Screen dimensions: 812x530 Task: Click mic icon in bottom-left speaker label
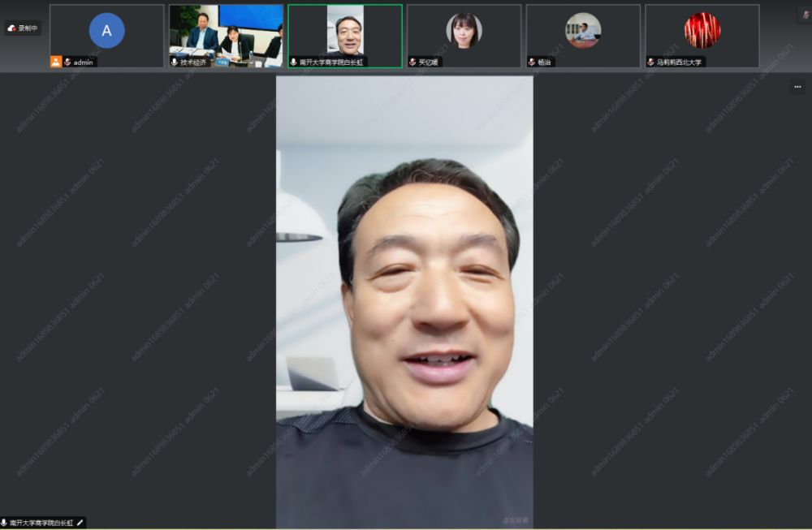tap(6, 524)
